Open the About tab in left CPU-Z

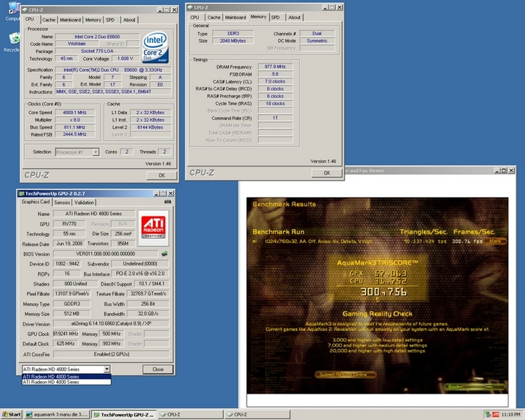pyautogui.click(x=129, y=19)
